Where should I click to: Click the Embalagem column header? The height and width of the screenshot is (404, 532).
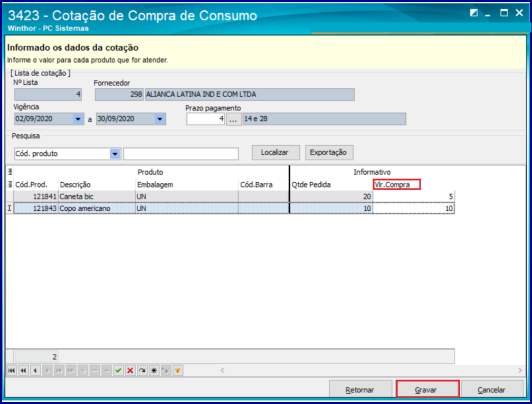187,185
